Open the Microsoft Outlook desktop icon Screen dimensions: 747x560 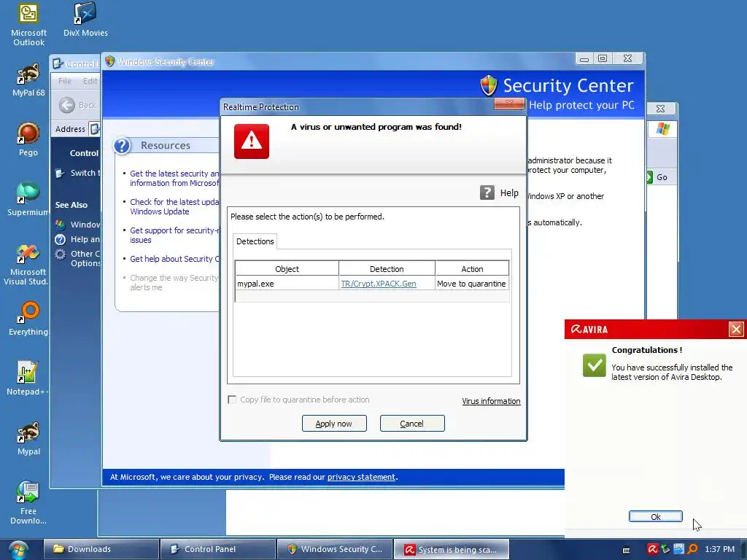pos(28,24)
